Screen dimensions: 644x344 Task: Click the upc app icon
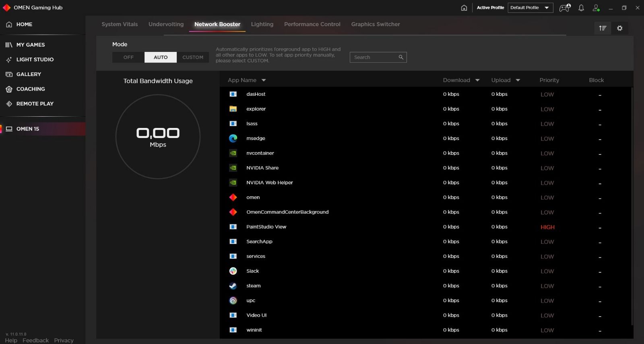(233, 301)
